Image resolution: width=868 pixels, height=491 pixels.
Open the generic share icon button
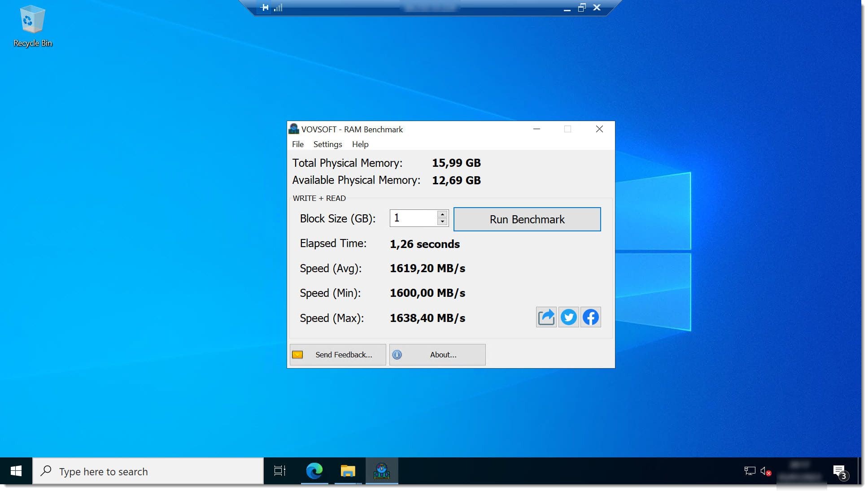click(x=546, y=317)
